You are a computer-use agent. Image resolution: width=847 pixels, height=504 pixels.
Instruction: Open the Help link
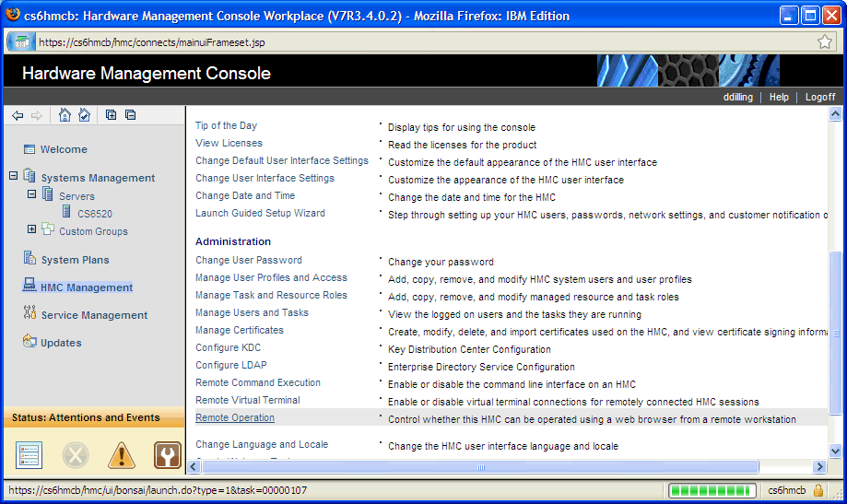pyautogui.click(x=779, y=98)
